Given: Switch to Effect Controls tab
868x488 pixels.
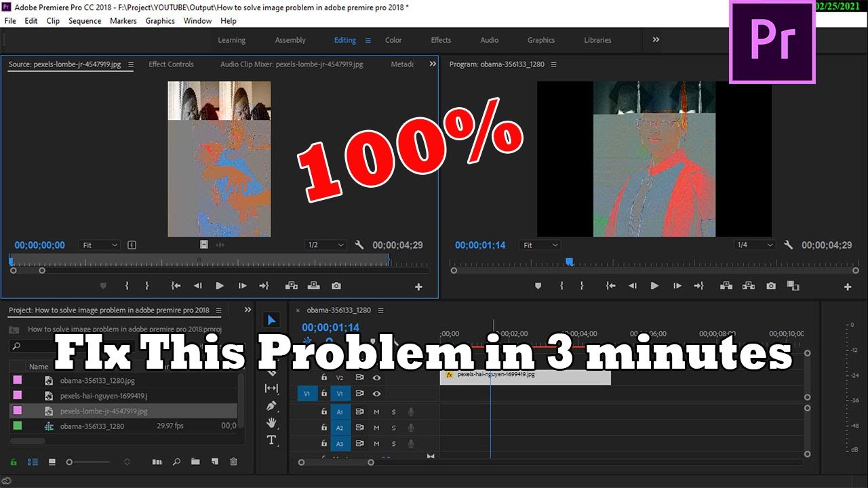Looking at the screenshot, I should pos(171,64).
